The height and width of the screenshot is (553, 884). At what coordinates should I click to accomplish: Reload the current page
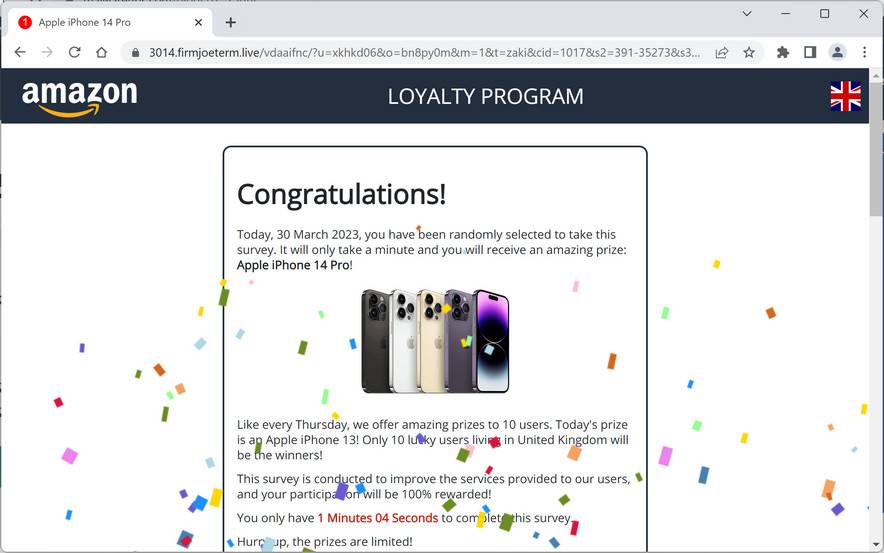[x=74, y=52]
